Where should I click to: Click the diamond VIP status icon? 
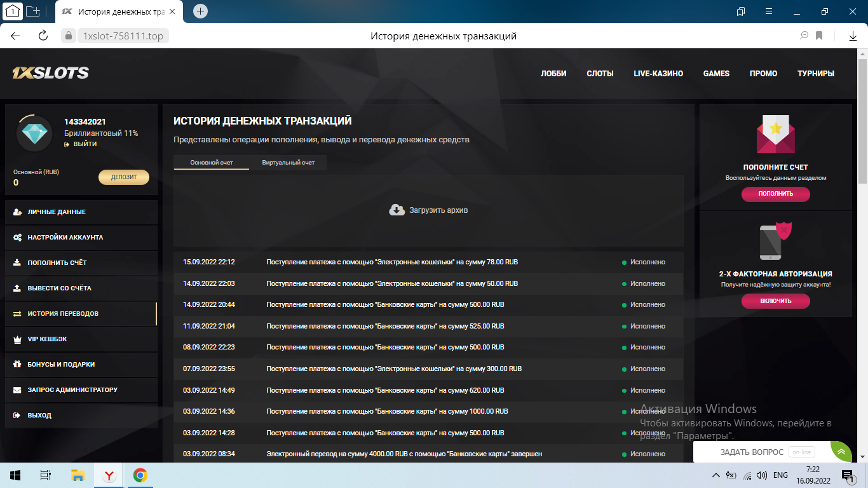pos(34,133)
